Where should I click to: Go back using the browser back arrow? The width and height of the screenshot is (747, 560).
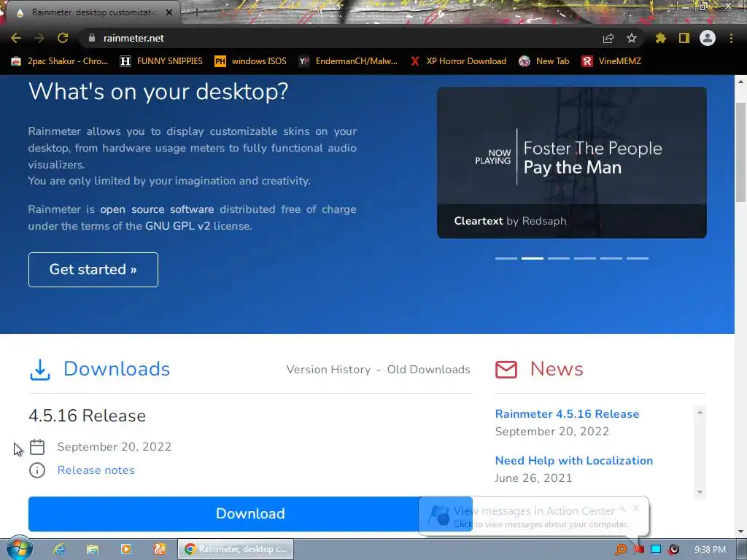(x=16, y=38)
